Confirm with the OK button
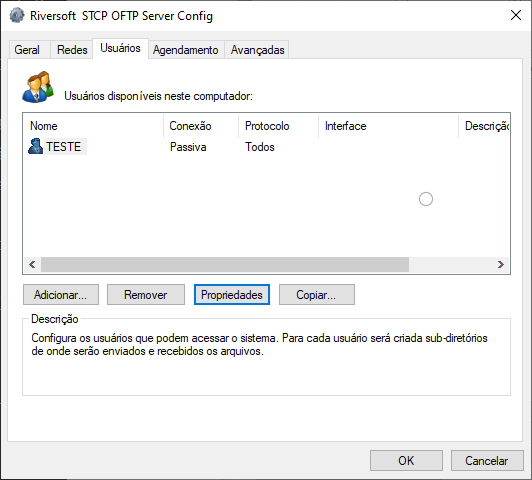The image size is (532, 480). click(x=406, y=461)
